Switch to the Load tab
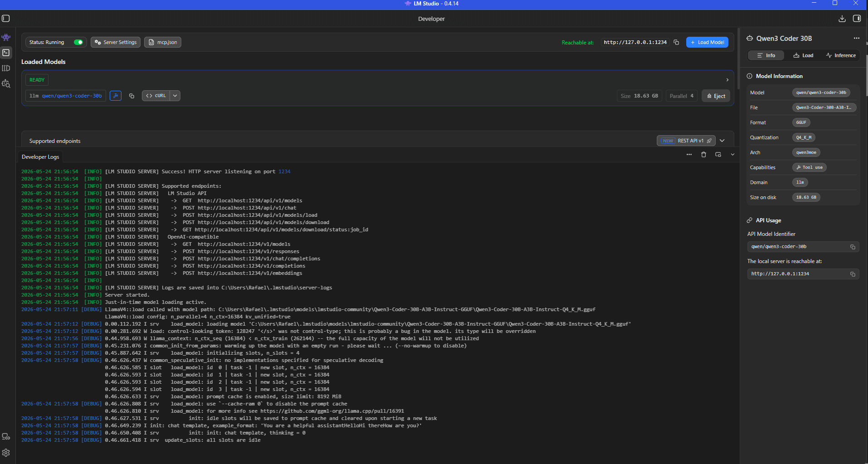Screen dimensions: 868x464 pos(803,55)
